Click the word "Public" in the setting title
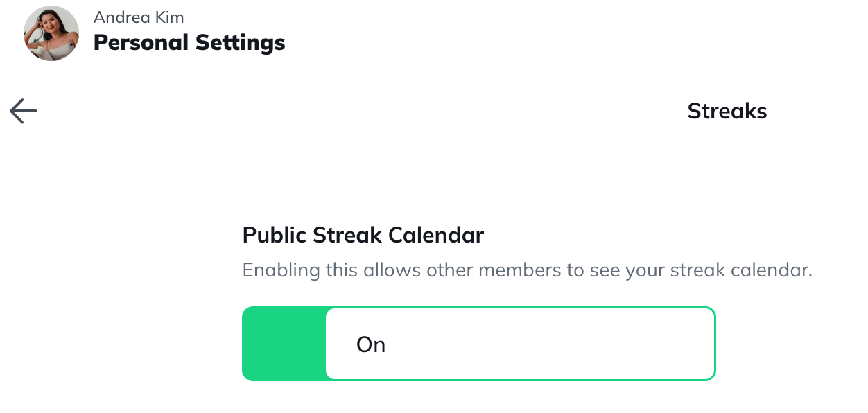 [x=275, y=236]
